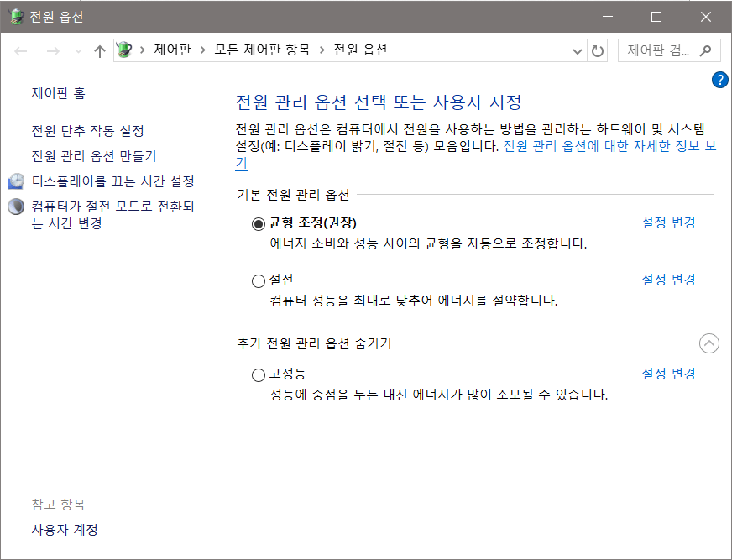Screen dimensions: 732x560
Task: Open 디스플레이를 끄는 시간 설정
Action: (113, 181)
